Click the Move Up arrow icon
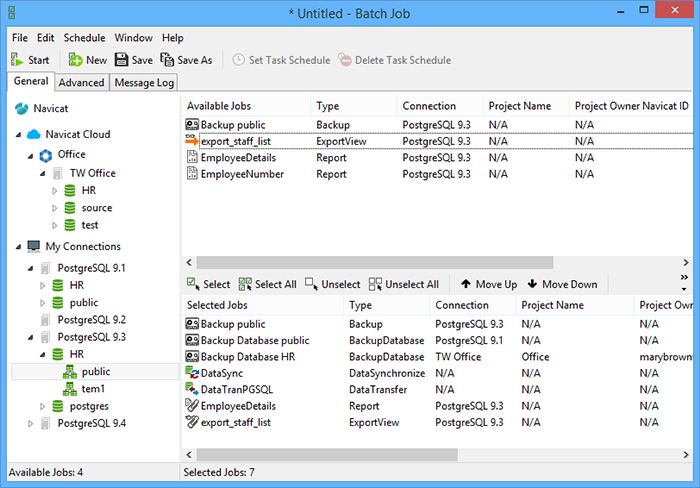The image size is (700, 488). coord(466,284)
